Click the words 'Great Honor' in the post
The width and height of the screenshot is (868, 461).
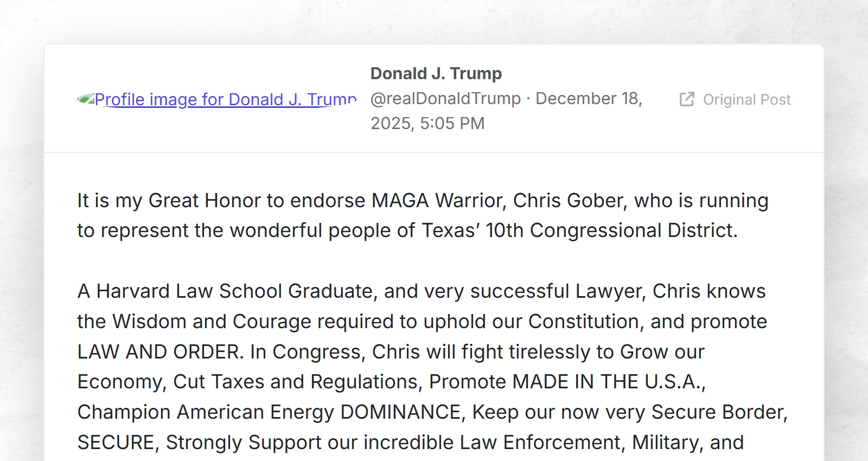coord(204,201)
